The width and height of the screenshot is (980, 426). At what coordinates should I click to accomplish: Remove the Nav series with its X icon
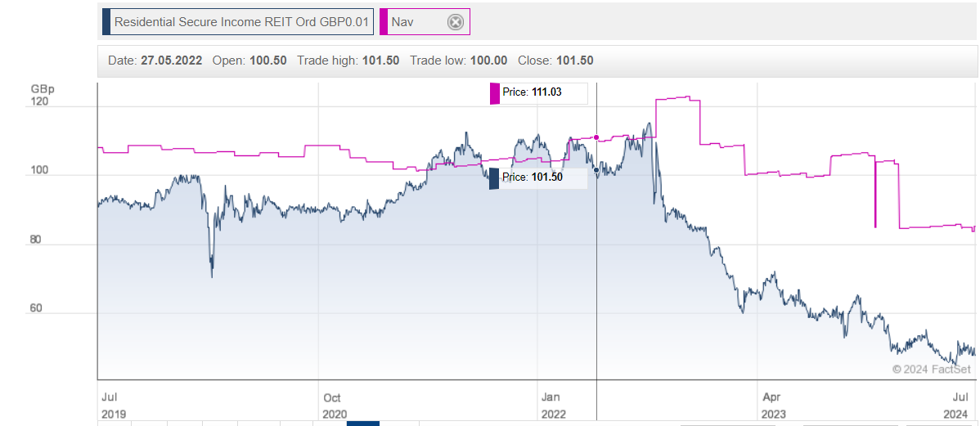click(x=456, y=22)
